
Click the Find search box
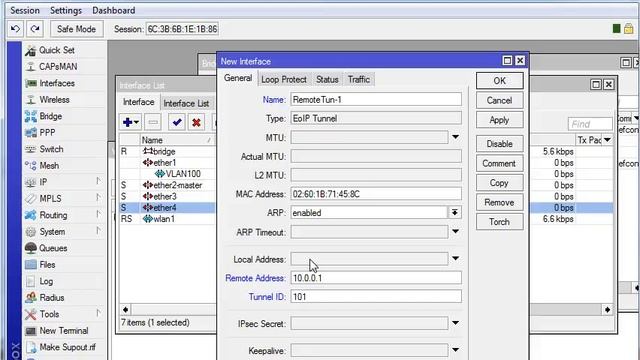[590, 124]
